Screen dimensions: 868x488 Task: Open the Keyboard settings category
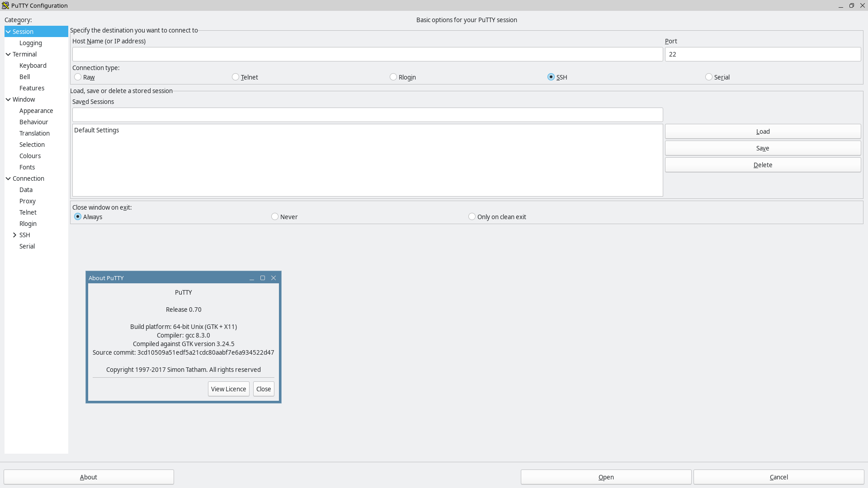pos(33,66)
